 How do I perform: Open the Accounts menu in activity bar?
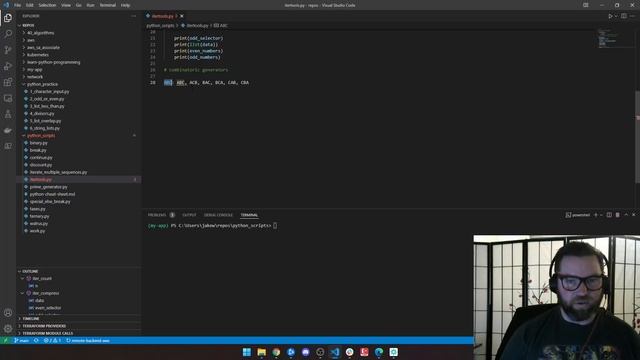(8, 313)
